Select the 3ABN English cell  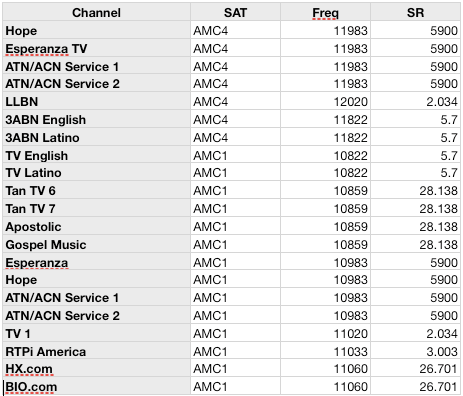(x=96, y=120)
